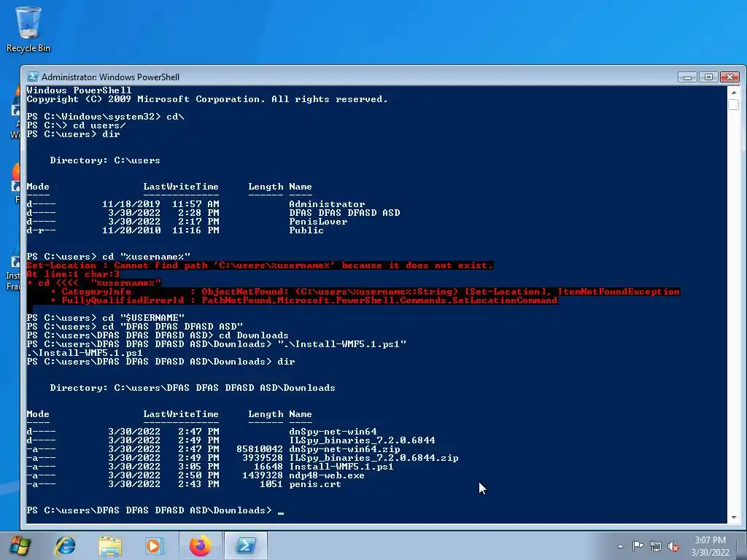
Task: Click the echoed '.\Install-WMF5.1.ps1' output line
Action: coord(85,353)
